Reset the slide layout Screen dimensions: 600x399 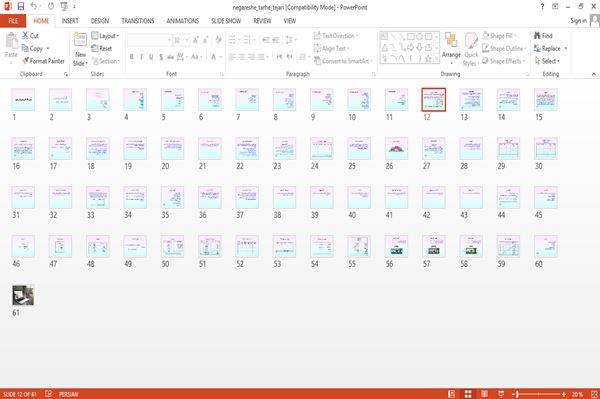click(x=102, y=48)
